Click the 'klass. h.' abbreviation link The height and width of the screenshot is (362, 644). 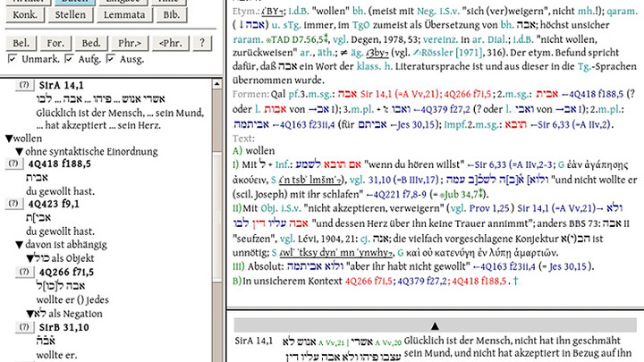click(x=374, y=66)
